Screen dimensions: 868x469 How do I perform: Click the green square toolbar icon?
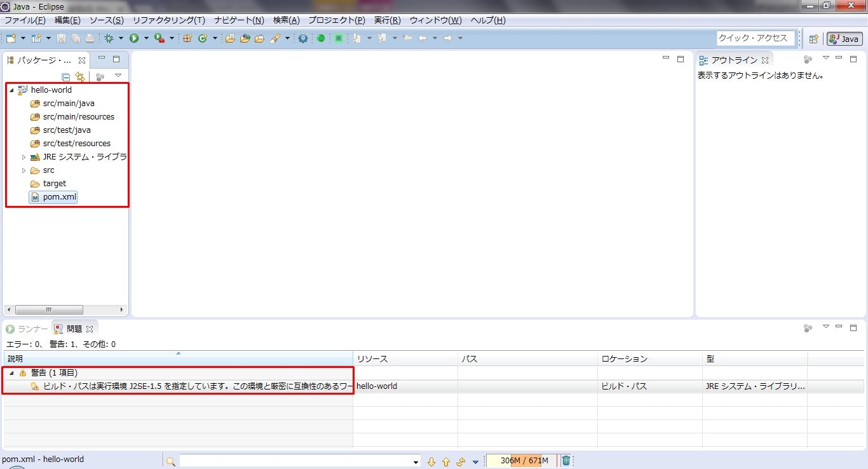(x=339, y=38)
